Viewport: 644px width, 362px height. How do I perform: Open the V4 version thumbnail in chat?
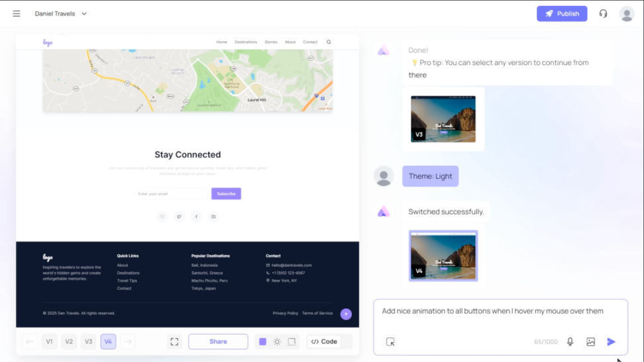[x=443, y=255]
